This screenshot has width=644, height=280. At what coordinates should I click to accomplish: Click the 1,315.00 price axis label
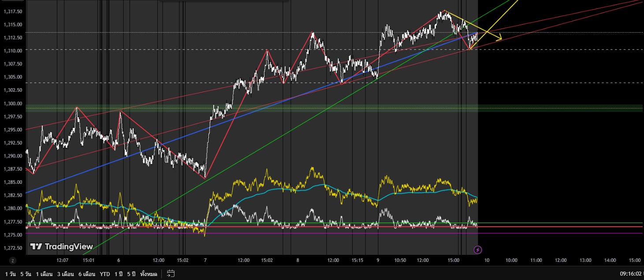(x=13, y=25)
